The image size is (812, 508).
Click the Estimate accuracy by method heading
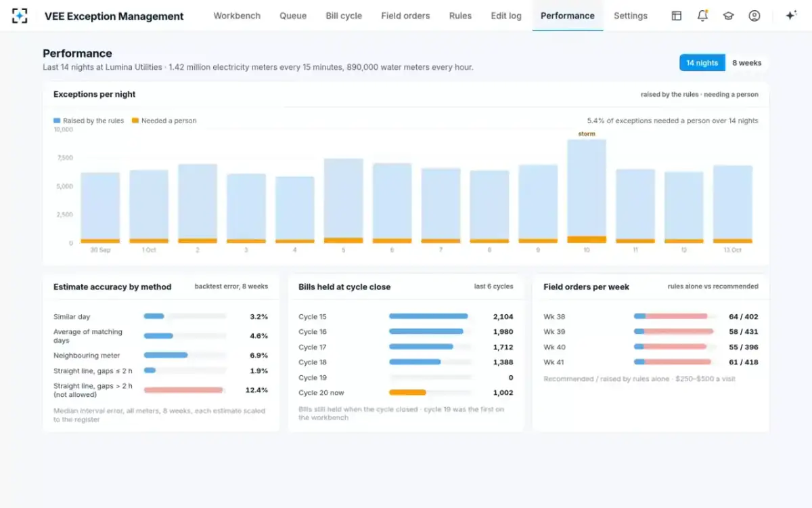[112, 287]
